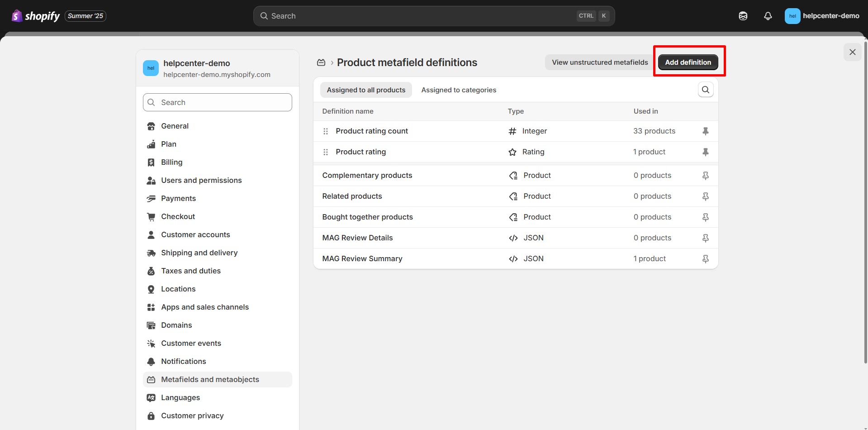Click the Domains icon in sidebar
The width and height of the screenshot is (868, 430).
151,325
